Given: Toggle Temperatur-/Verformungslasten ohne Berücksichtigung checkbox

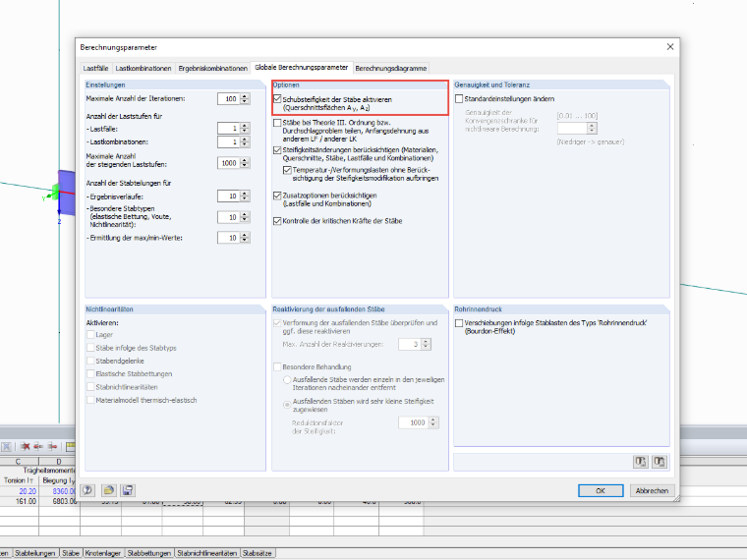Looking at the screenshot, I should coord(287,170).
